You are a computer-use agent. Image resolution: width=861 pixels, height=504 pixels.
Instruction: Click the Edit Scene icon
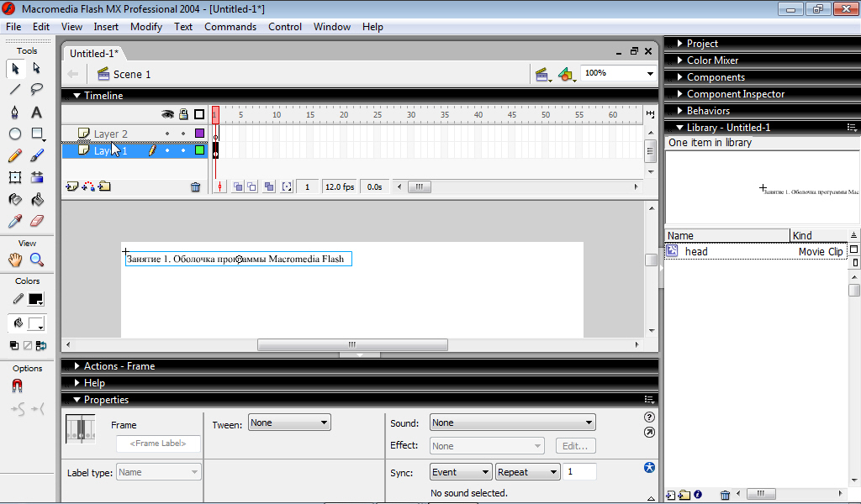coord(543,75)
